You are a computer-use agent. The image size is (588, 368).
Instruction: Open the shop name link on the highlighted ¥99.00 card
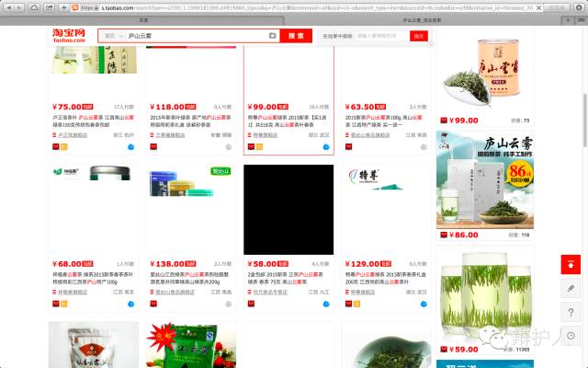(266, 135)
